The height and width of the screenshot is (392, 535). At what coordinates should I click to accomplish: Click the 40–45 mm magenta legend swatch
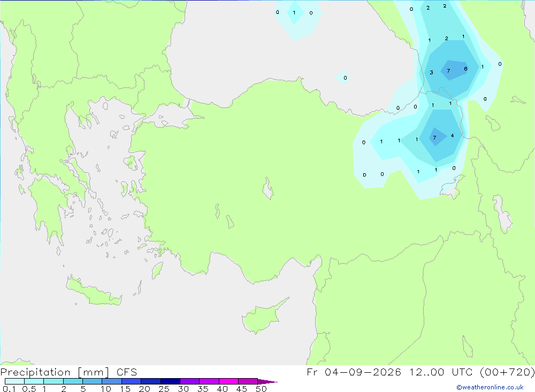(228, 381)
